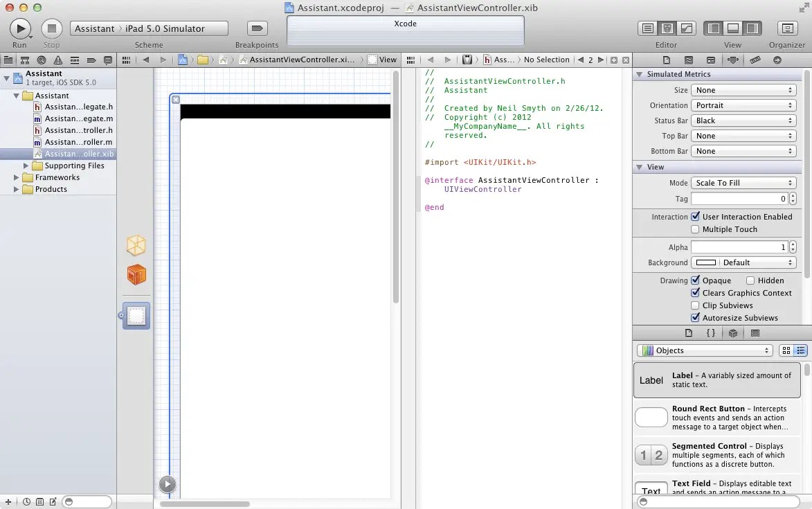
Task: Open the Breakpoints toggle button
Action: tap(257, 28)
